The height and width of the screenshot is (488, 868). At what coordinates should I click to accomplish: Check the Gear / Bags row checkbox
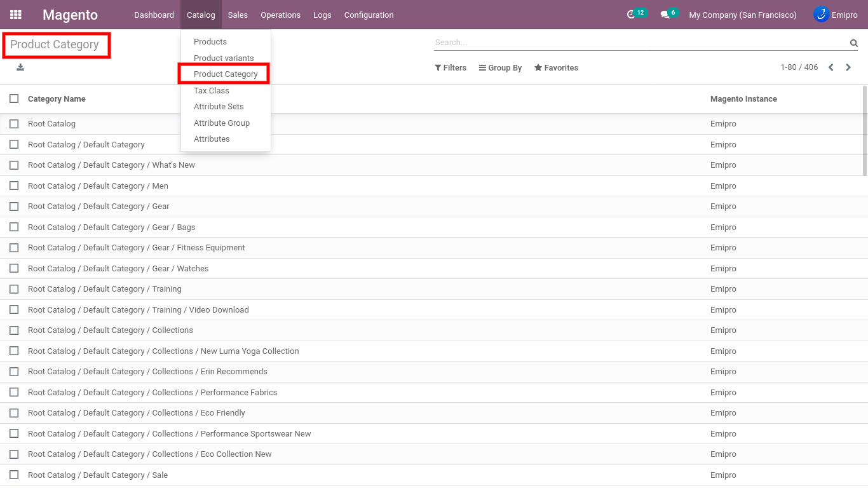coord(14,227)
